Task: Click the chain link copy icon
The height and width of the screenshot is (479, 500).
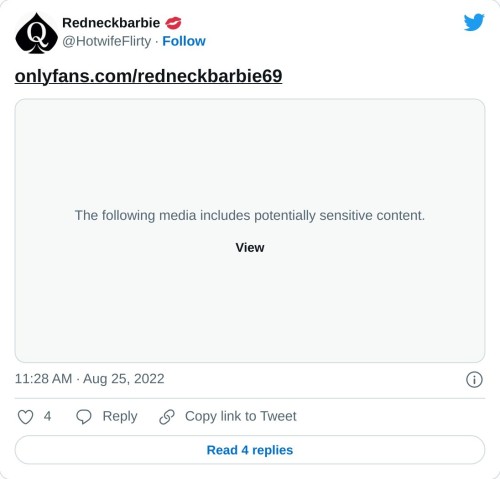Action: pos(167,417)
